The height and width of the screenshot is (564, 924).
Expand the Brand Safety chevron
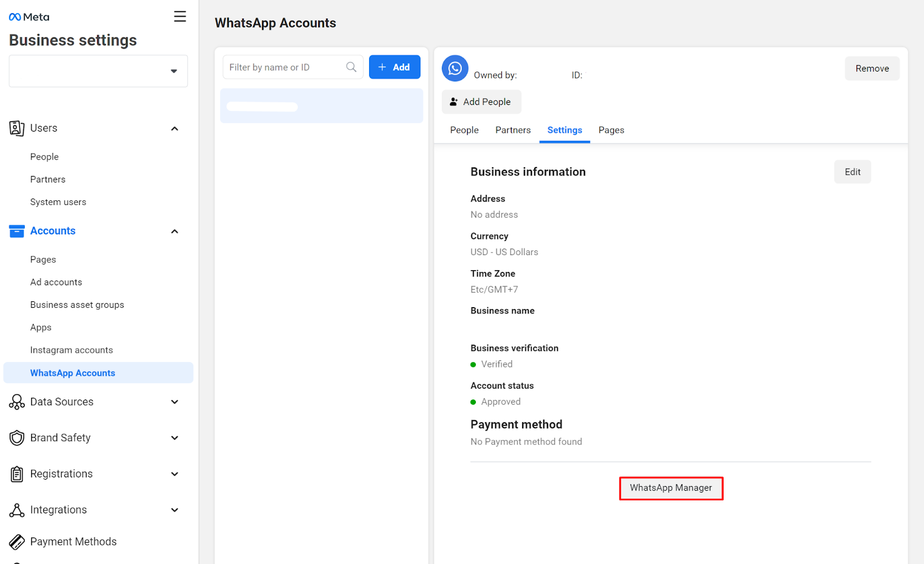tap(174, 438)
